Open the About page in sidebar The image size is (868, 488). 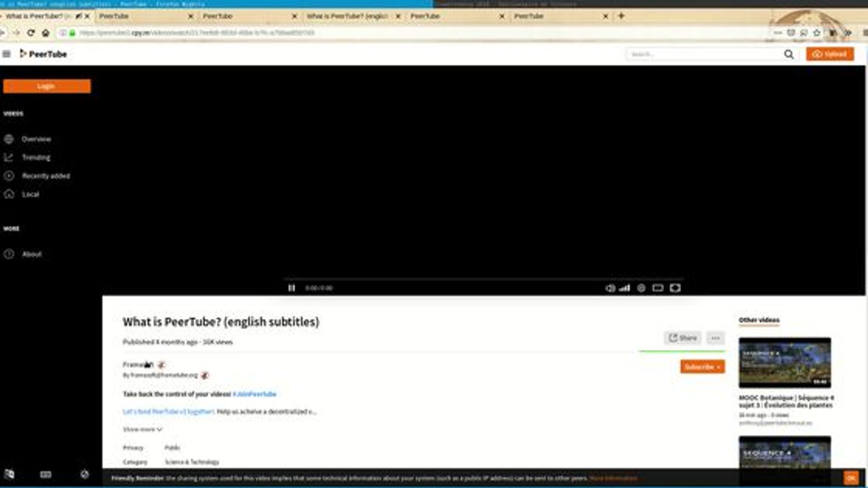pyautogui.click(x=32, y=254)
